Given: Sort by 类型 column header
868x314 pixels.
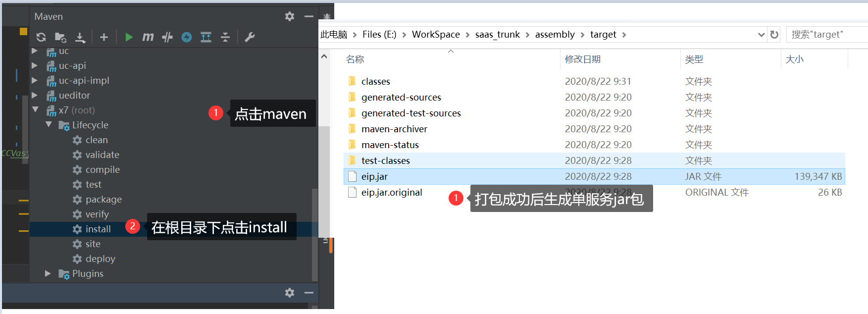Looking at the screenshot, I should point(694,59).
